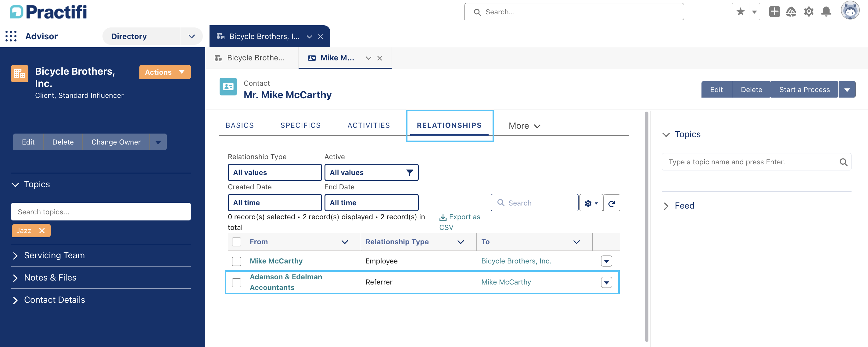Select the RELATIONSHIPS tab
Image resolution: width=868 pixels, height=347 pixels.
(449, 125)
